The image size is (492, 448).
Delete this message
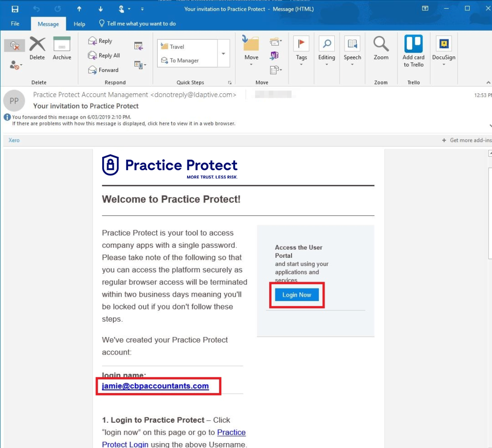[x=37, y=48]
